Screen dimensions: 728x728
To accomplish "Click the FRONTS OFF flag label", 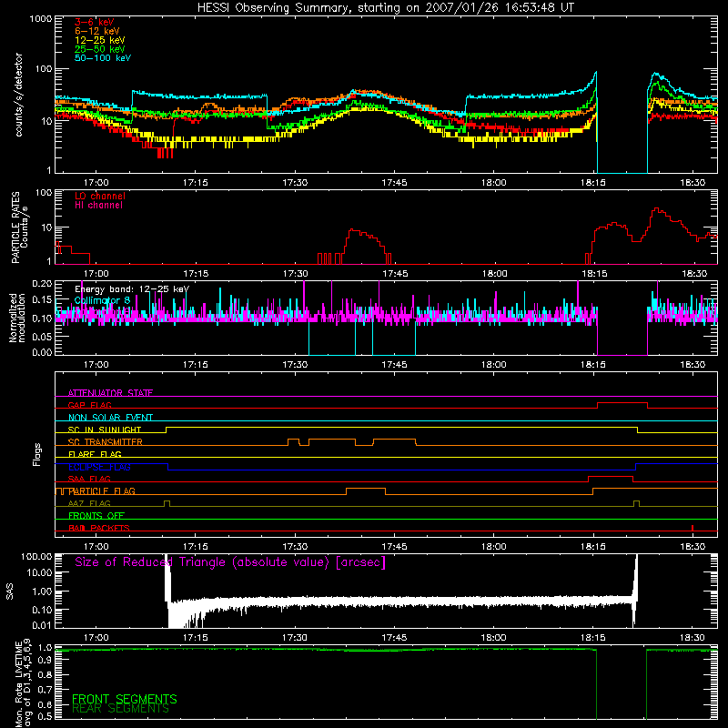I will pos(96,515).
